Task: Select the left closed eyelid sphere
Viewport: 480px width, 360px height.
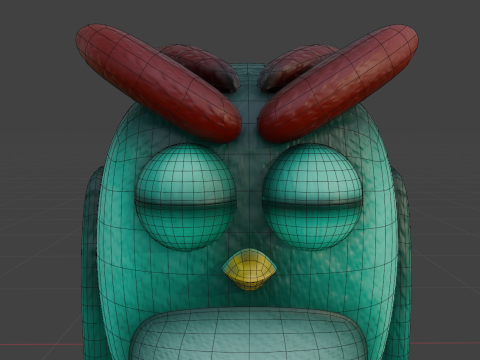Action: (185, 197)
